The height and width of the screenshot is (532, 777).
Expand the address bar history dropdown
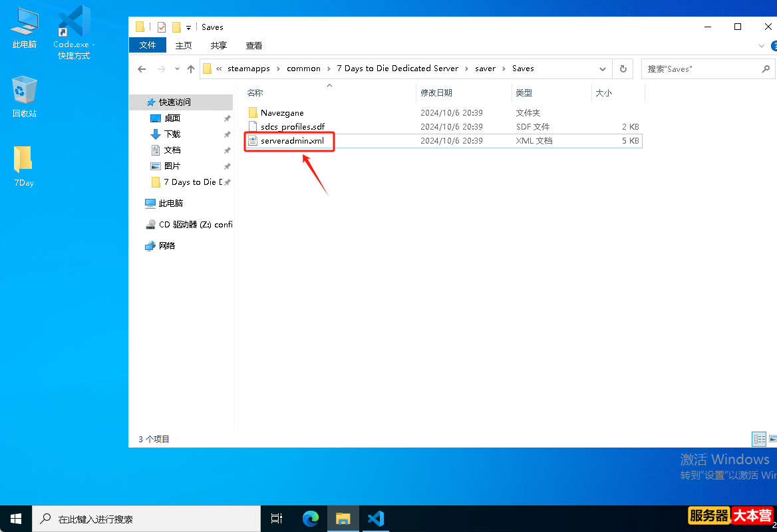(x=602, y=69)
